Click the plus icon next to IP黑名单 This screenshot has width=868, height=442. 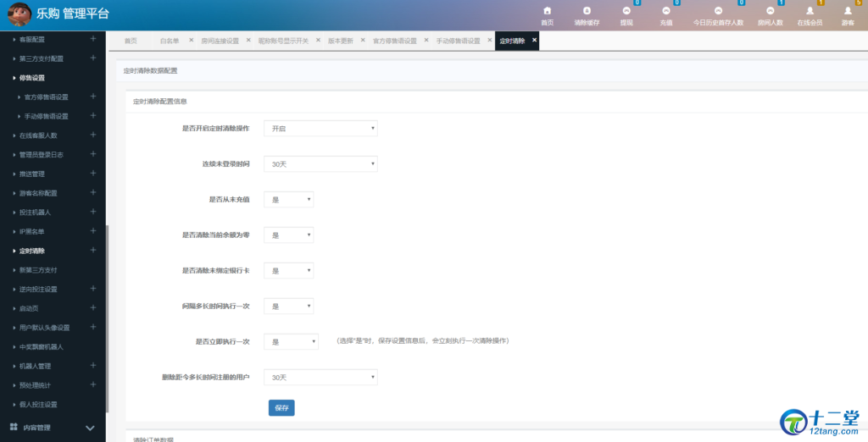coord(93,230)
